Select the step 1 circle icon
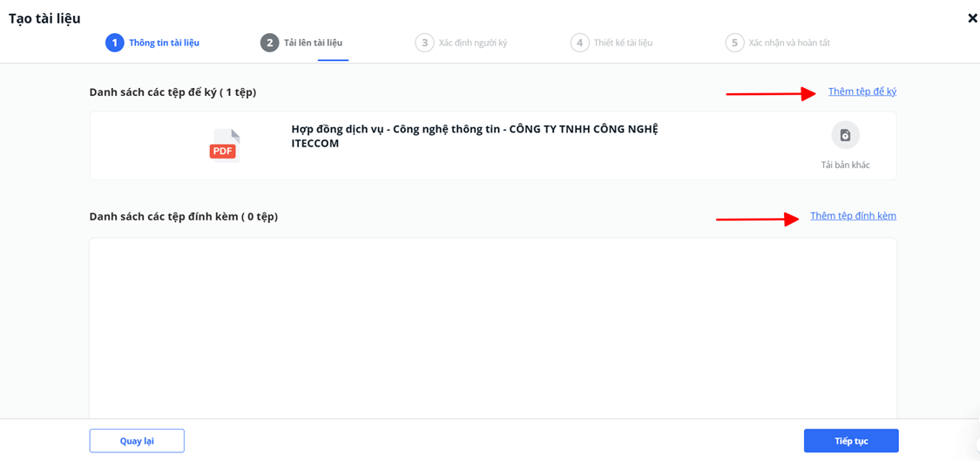This screenshot has width=980, height=461. tap(114, 44)
